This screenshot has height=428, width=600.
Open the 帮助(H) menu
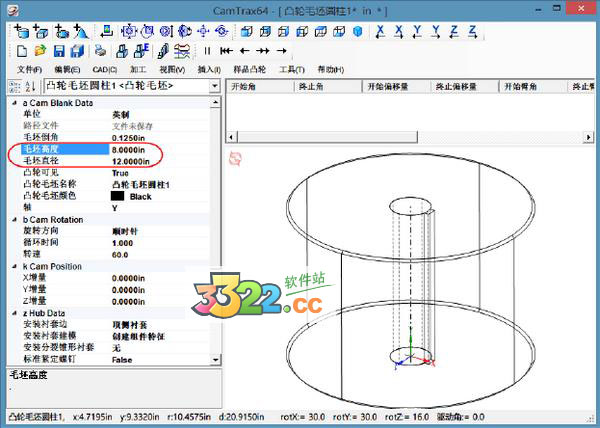click(331, 70)
